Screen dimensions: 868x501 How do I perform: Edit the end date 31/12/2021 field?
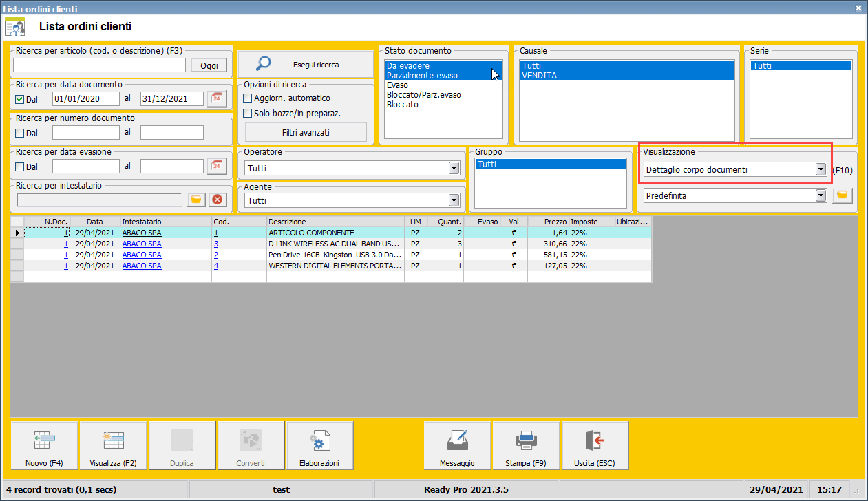[172, 99]
